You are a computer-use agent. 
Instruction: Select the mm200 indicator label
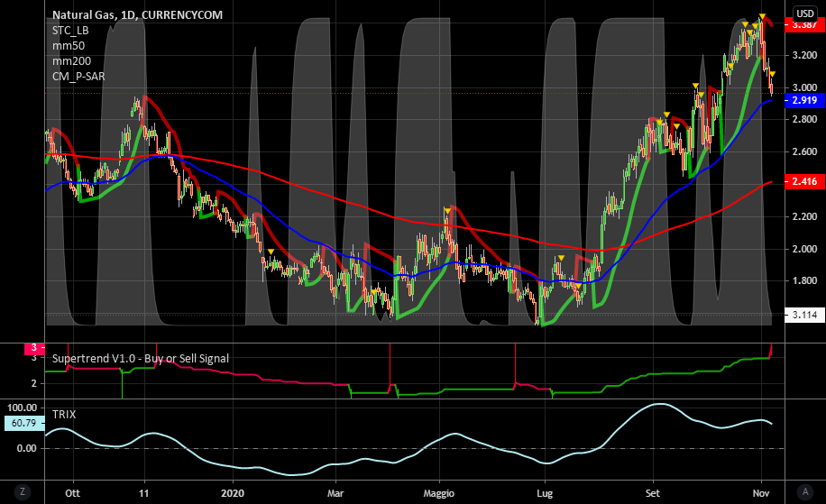point(71,61)
